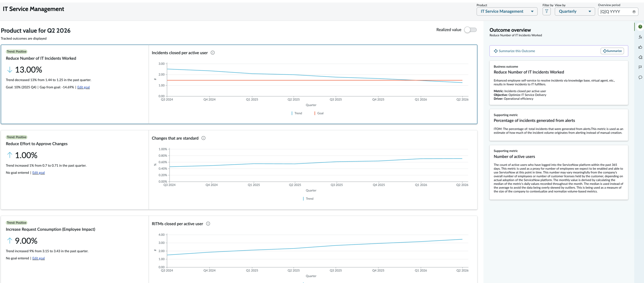Edit goal for Reduce Number of IT Incidents Worked

[83, 87]
